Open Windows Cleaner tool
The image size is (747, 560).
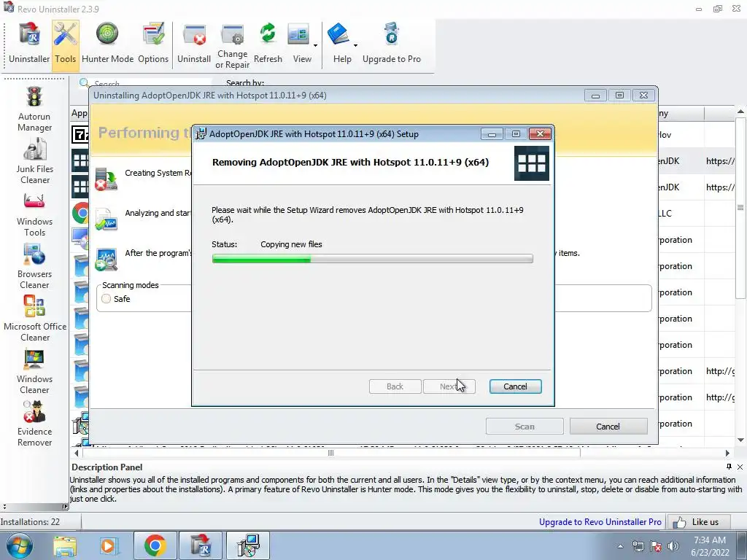[34, 371]
